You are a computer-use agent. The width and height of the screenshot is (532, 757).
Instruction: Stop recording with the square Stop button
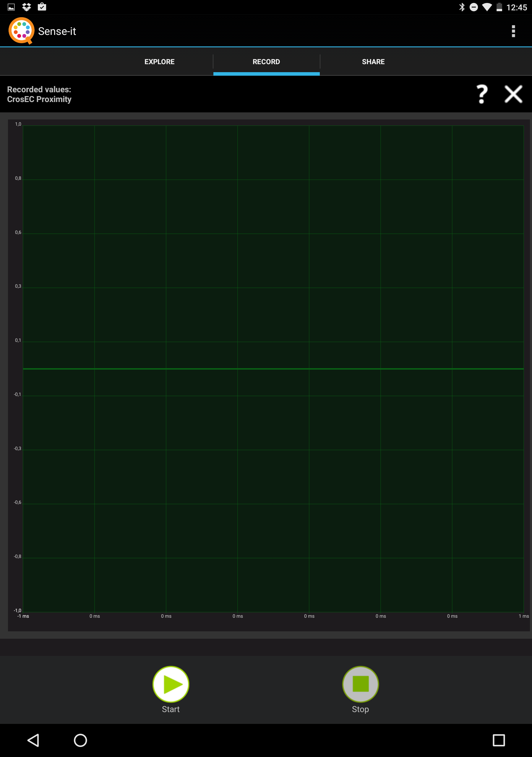[x=360, y=684]
